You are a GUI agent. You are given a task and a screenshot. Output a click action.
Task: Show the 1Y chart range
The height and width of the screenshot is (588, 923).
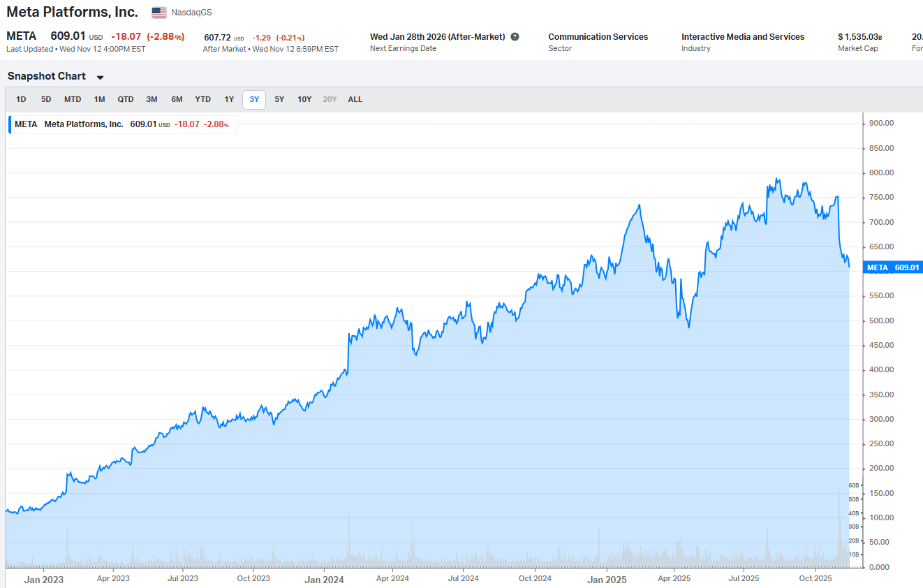pyautogui.click(x=229, y=99)
